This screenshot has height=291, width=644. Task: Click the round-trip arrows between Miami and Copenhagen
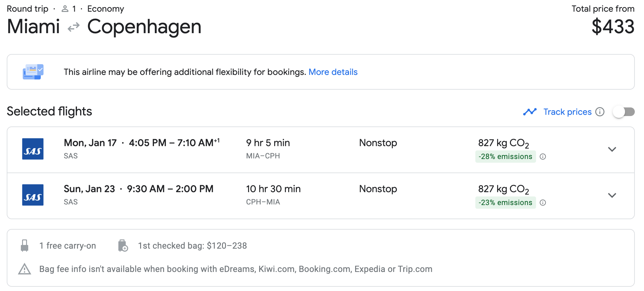[x=74, y=27]
